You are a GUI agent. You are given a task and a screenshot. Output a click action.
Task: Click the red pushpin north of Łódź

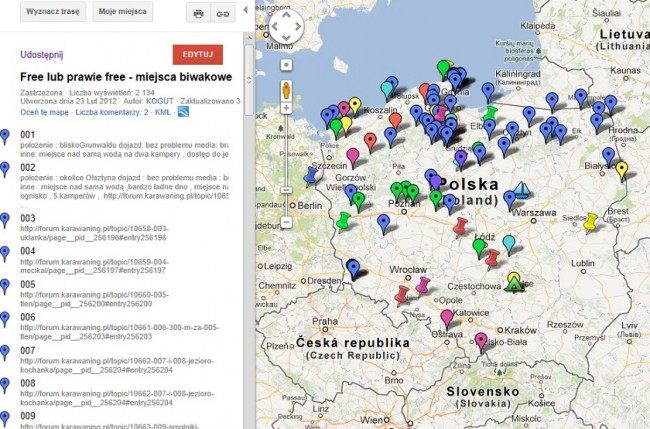tap(461, 228)
